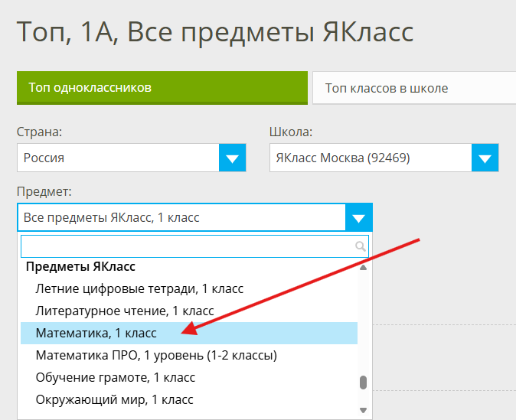
Task: Choose Математика ПРО, 1 уровень option
Action: [189, 355]
